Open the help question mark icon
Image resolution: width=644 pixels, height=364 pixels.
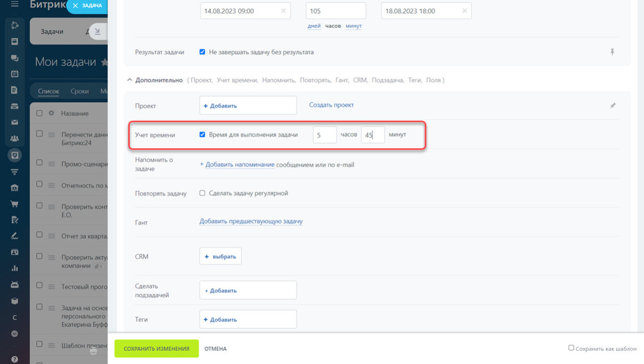pyautogui.click(x=15, y=359)
